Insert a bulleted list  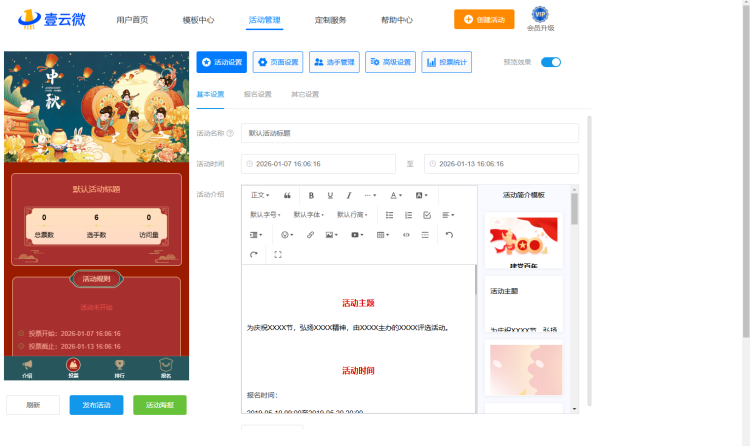390,215
